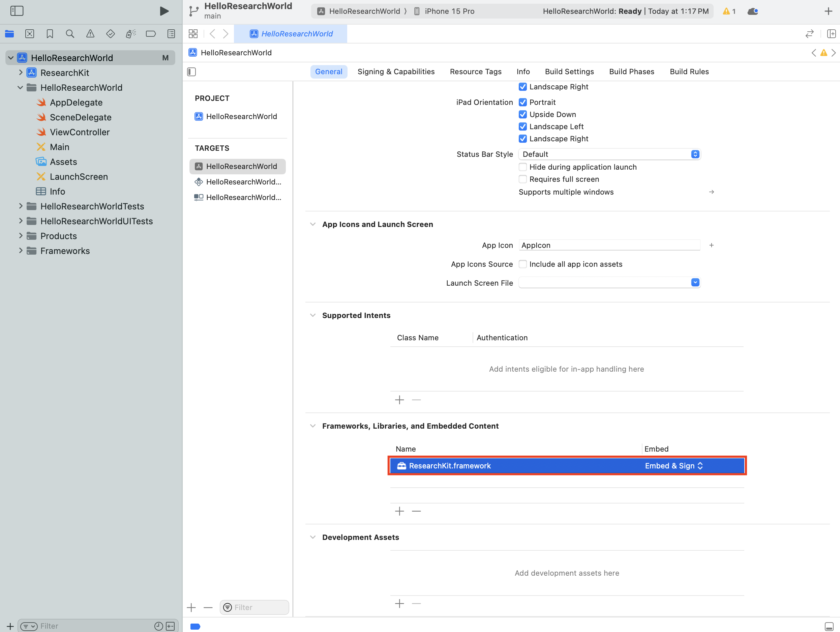Open the Debug navigator icon
This screenshot has height=632, width=840.
tap(131, 34)
